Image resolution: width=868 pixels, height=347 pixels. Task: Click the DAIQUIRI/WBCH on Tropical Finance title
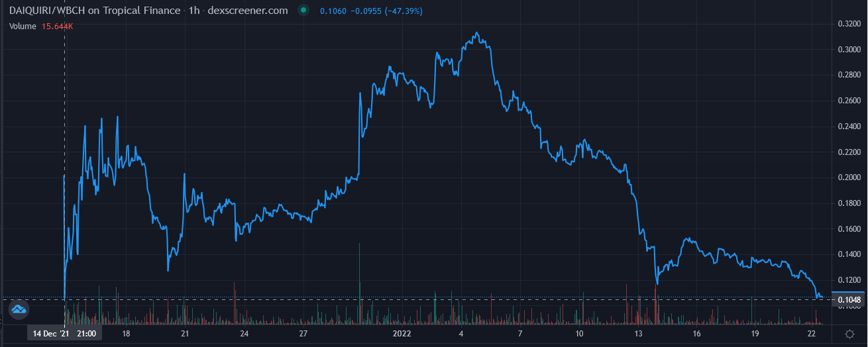(94, 11)
